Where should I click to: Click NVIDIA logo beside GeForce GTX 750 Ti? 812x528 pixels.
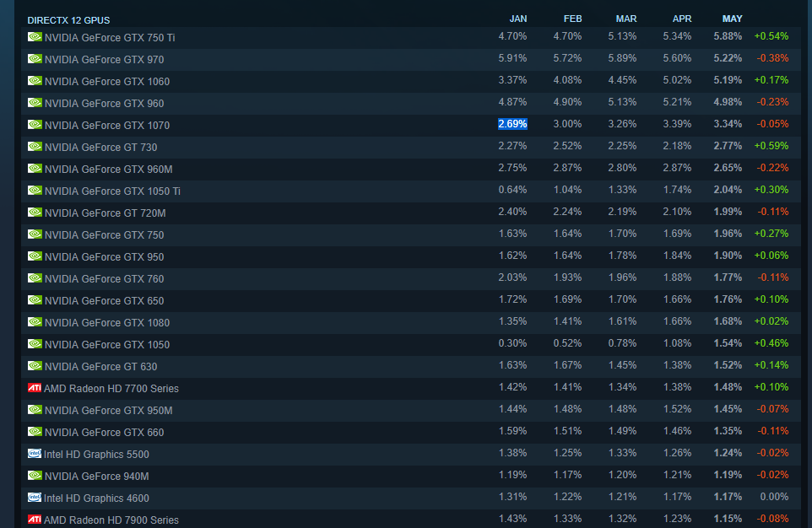(x=35, y=37)
